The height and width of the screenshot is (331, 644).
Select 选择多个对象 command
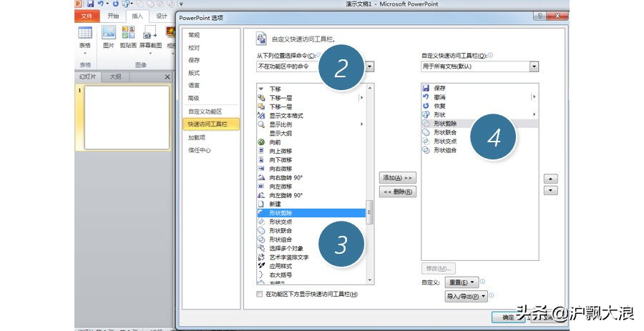(311, 248)
